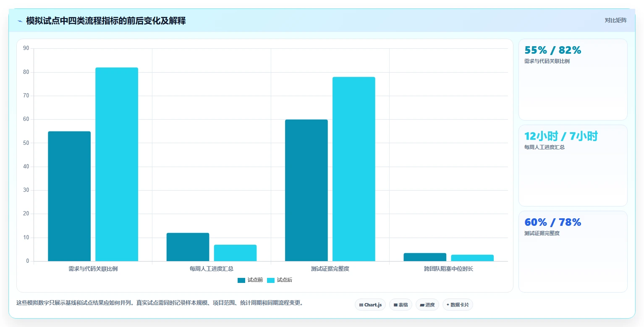The height and width of the screenshot is (327, 644).
Task: Click the 试点前 bar for 每周人工进度汇总
Action: pyautogui.click(x=188, y=247)
